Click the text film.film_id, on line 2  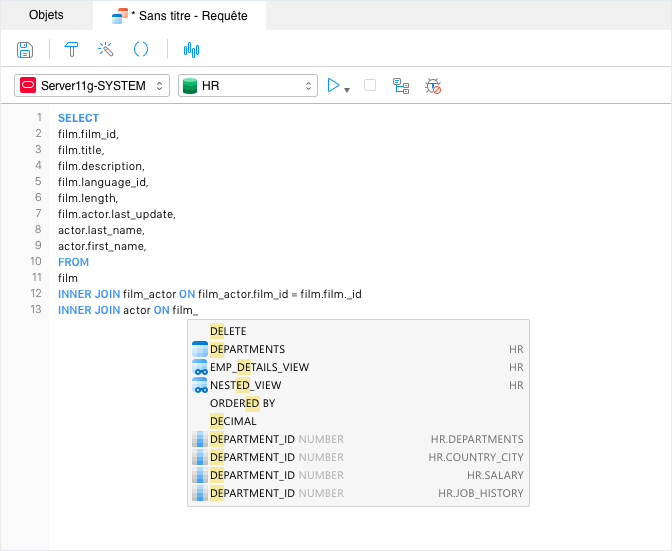(88, 134)
